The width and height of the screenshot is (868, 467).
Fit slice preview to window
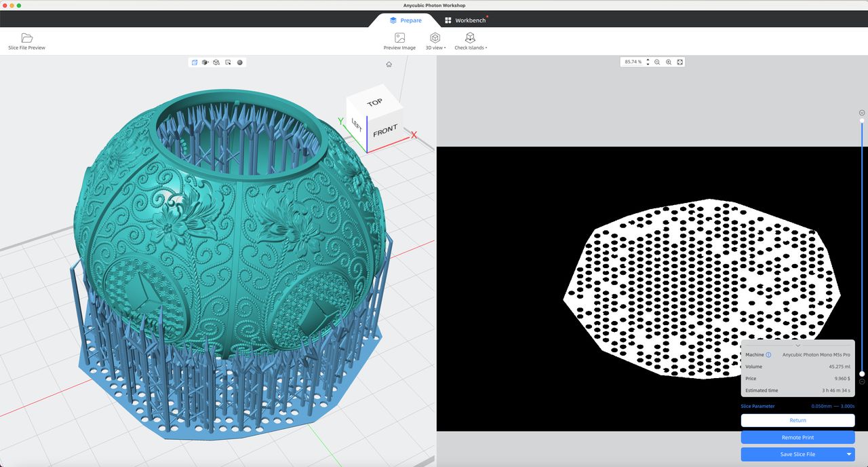click(x=680, y=62)
